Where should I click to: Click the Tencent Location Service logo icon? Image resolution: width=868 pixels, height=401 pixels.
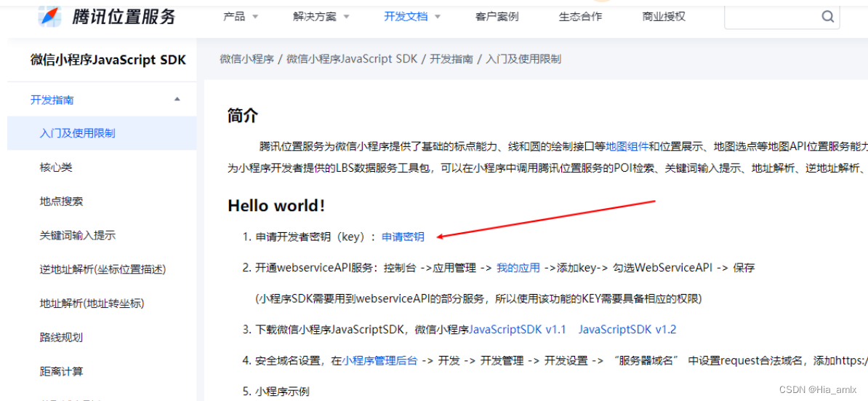pos(49,16)
